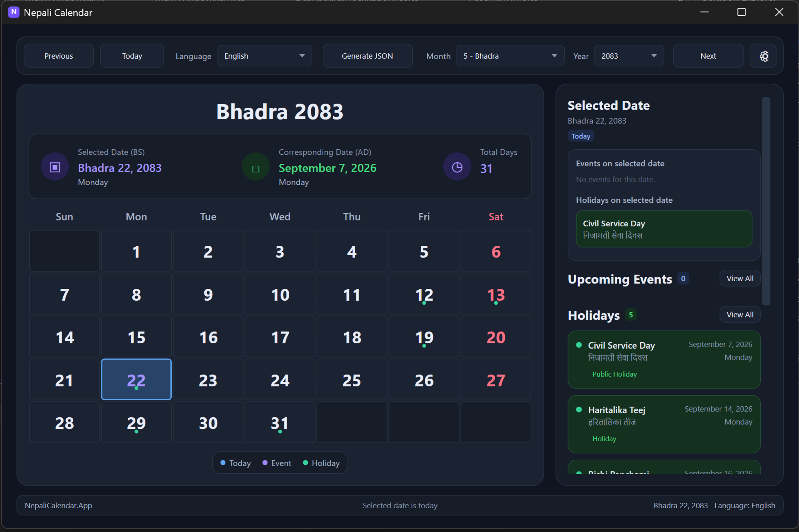Click the purple Selected Date (BS) calendar icon

tap(55, 167)
